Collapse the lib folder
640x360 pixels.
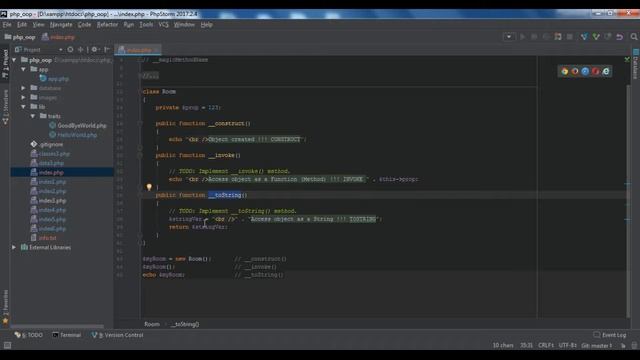coord(23,107)
